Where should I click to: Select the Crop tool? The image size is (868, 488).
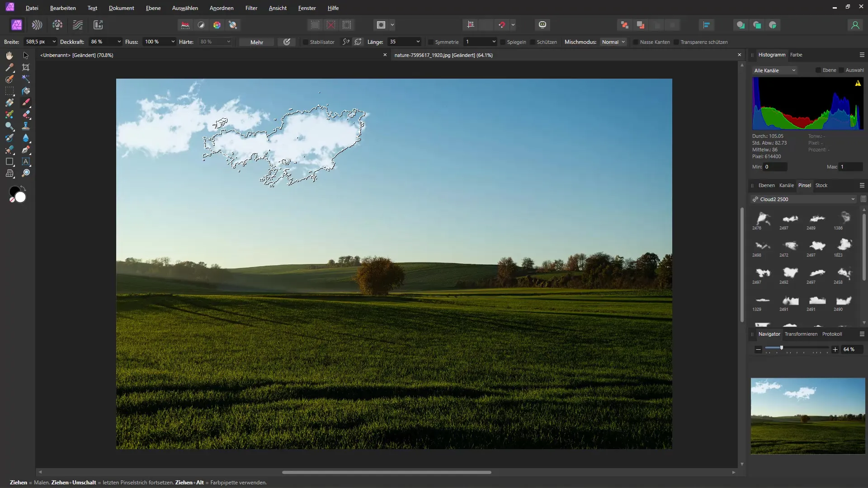coord(26,67)
